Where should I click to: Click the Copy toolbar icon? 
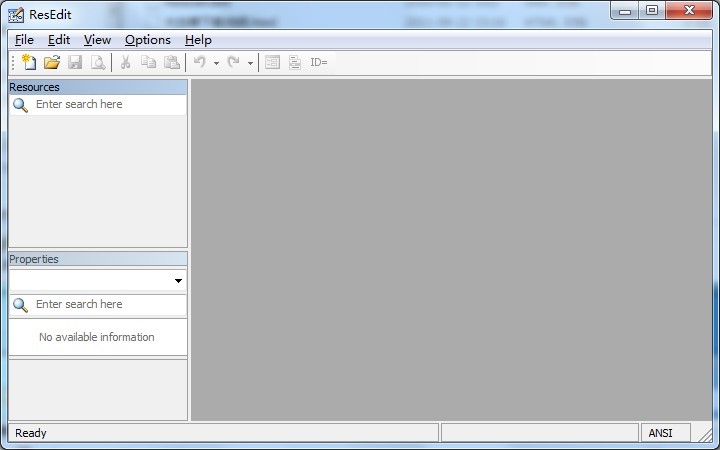click(x=148, y=62)
